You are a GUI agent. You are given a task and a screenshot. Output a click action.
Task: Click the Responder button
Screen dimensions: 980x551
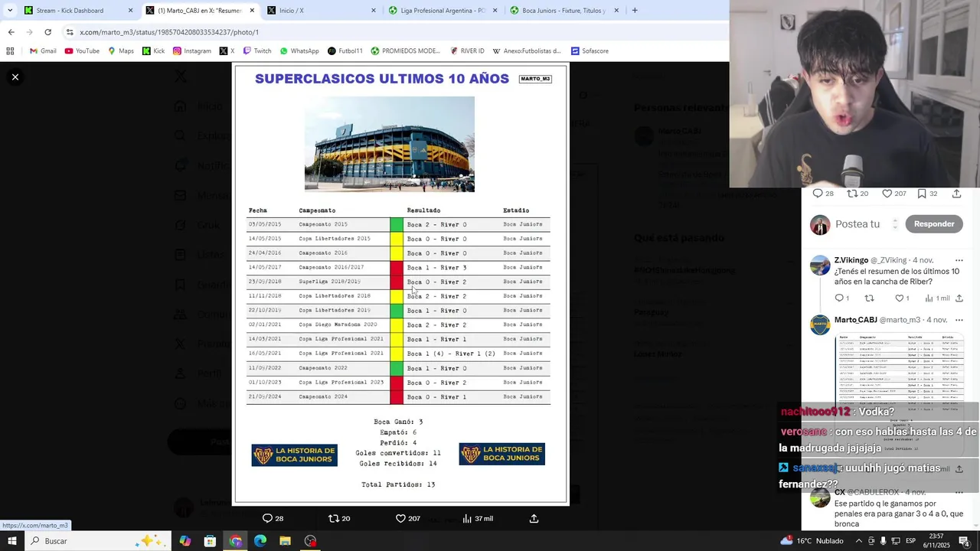tap(934, 224)
